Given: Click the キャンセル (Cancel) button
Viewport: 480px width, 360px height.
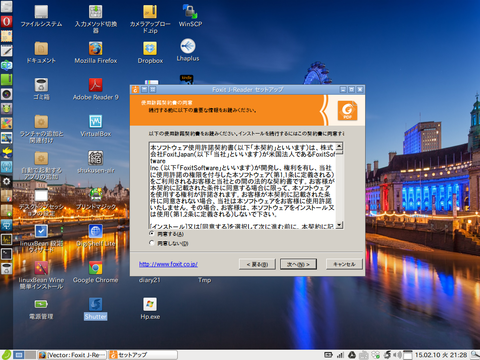Looking at the screenshot, I should click(344, 264).
